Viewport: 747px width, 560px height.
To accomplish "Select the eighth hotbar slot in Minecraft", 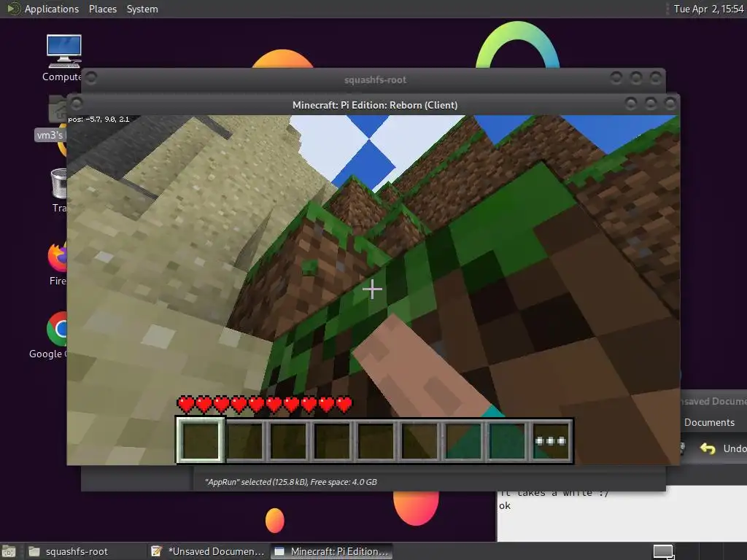I will (x=508, y=440).
